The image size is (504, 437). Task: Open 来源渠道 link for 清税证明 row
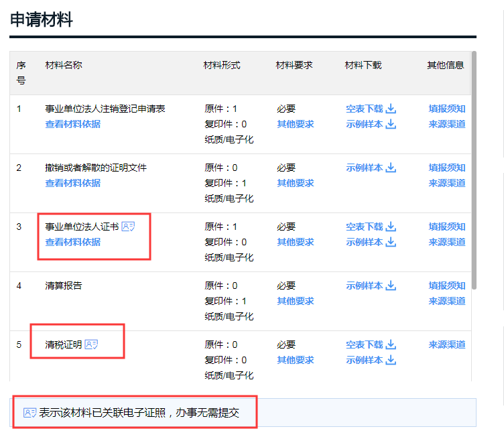pyautogui.click(x=446, y=345)
